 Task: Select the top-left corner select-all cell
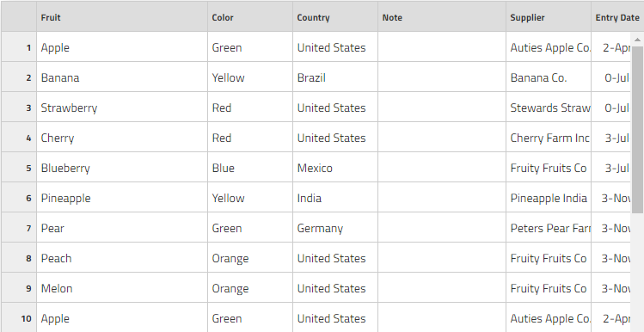(19, 16)
